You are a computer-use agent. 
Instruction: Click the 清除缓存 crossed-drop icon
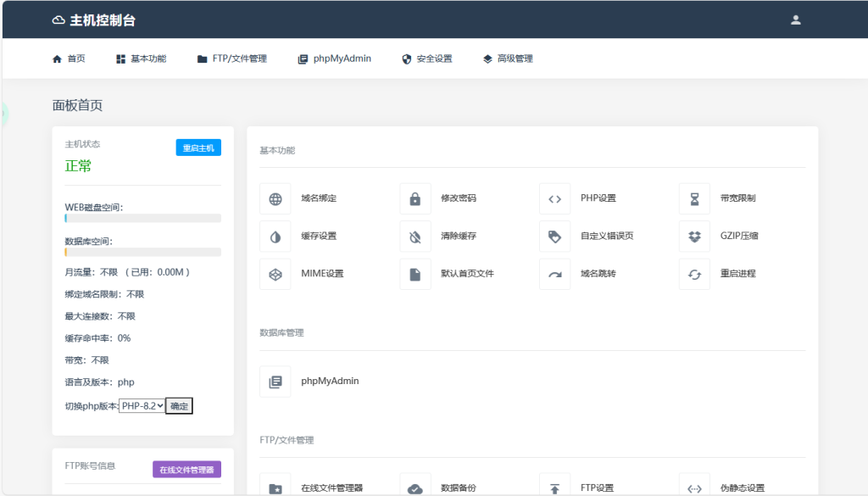pos(415,237)
